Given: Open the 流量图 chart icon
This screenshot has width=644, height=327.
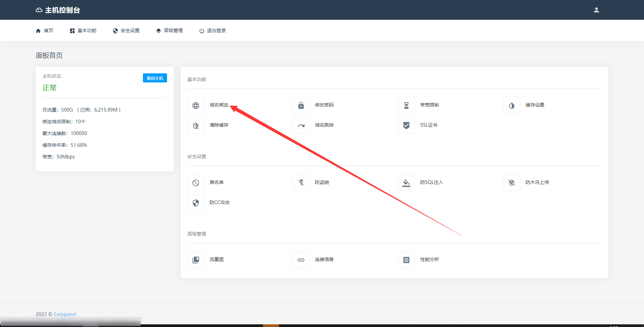Looking at the screenshot, I should pos(196,260).
